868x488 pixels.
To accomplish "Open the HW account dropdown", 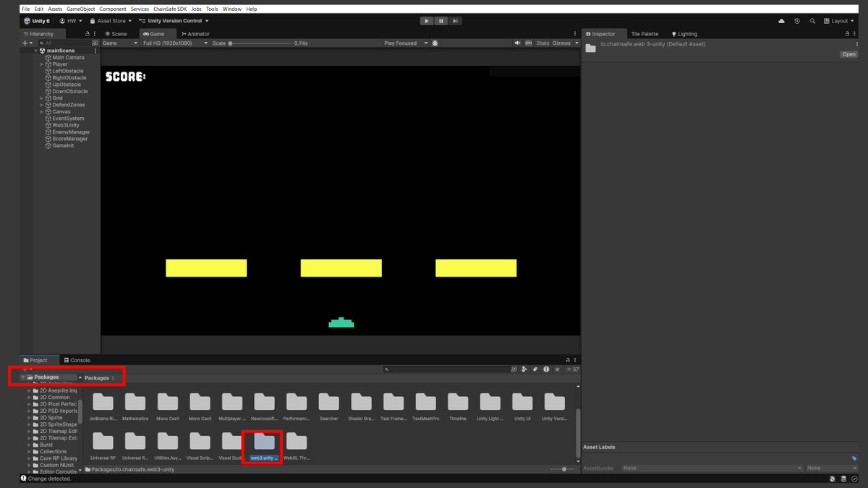I will (x=71, y=21).
